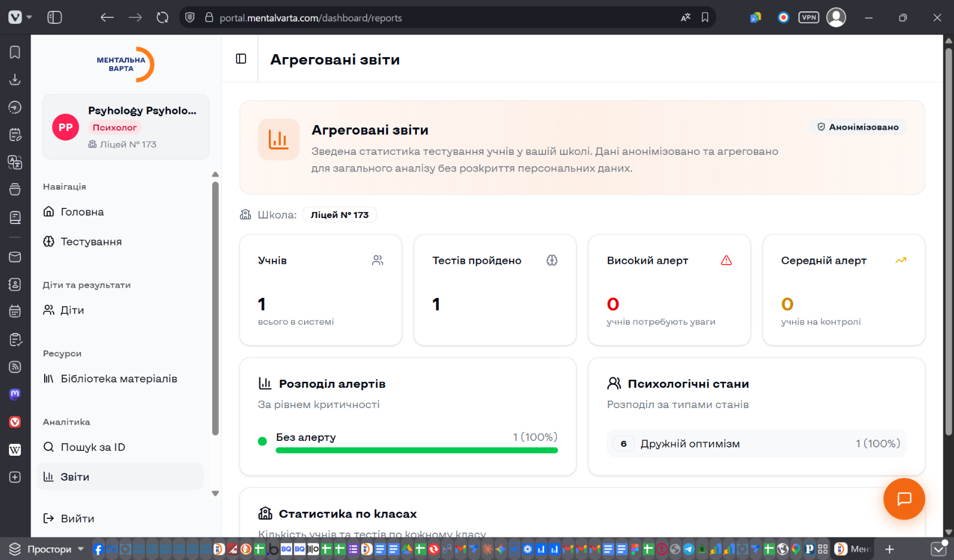Open the orange chat support bubble
This screenshot has width=954, height=560.
coord(904,499)
